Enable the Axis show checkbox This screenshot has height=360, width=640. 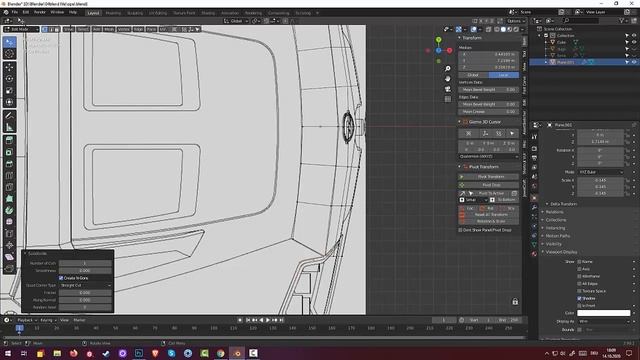tap(579, 269)
